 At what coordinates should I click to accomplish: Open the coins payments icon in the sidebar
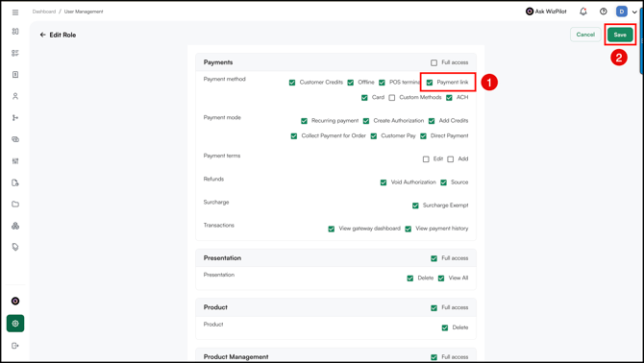pyautogui.click(x=15, y=139)
